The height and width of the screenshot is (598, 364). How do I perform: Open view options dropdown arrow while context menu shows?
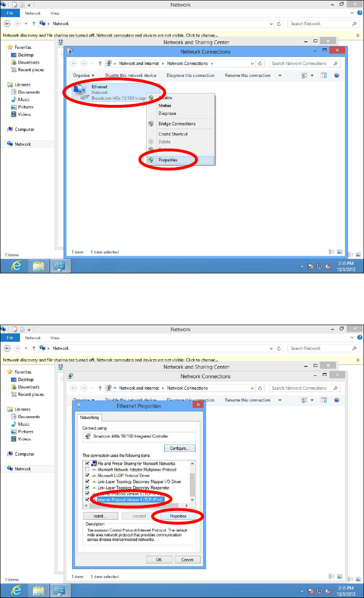point(313,75)
